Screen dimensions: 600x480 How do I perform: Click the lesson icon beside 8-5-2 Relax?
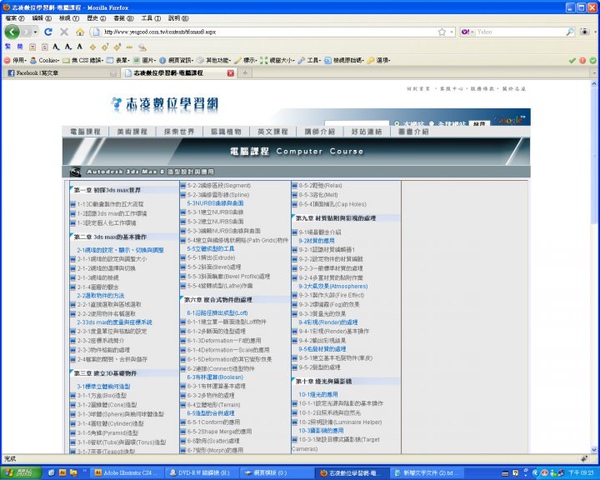coord(295,186)
